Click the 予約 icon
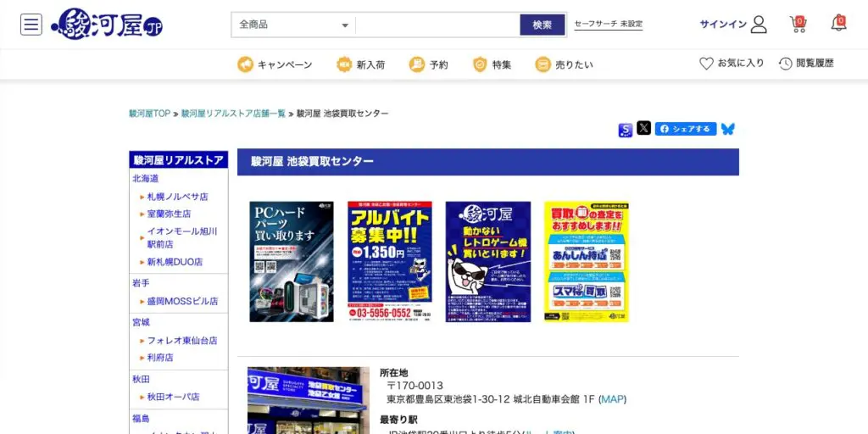This screenshot has width=868, height=434. point(417,64)
